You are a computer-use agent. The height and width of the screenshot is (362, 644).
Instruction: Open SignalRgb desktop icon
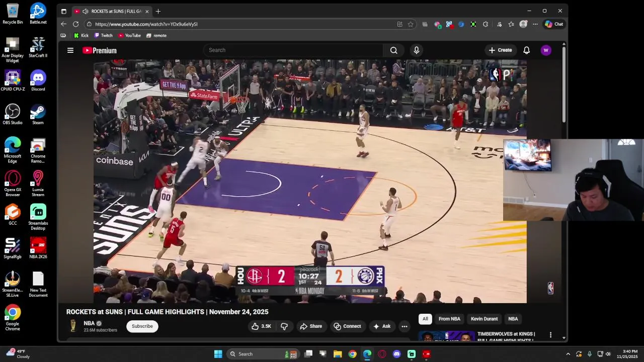pyautogui.click(x=13, y=248)
